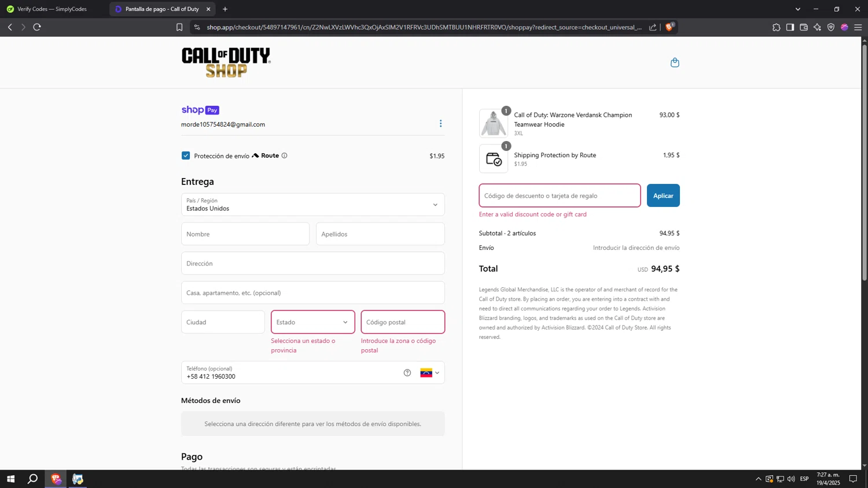
Task: Show hidden system tray icons
Action: (759, 479)
